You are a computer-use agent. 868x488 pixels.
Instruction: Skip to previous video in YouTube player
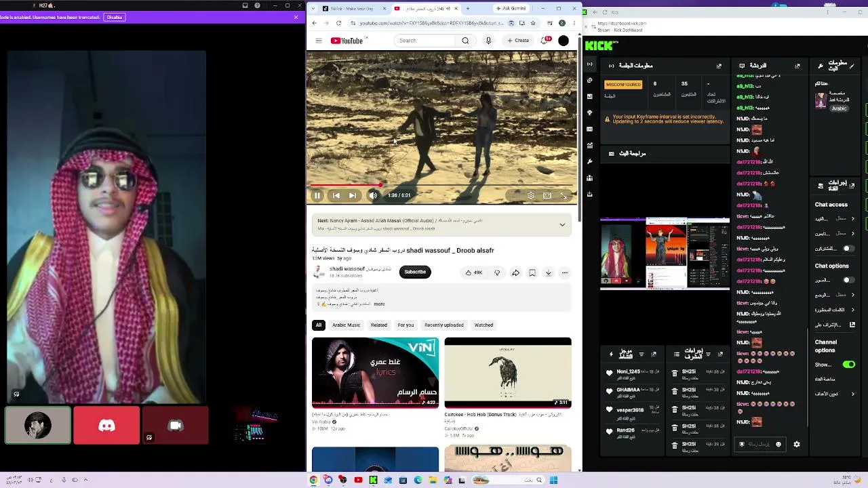point(336,195)
